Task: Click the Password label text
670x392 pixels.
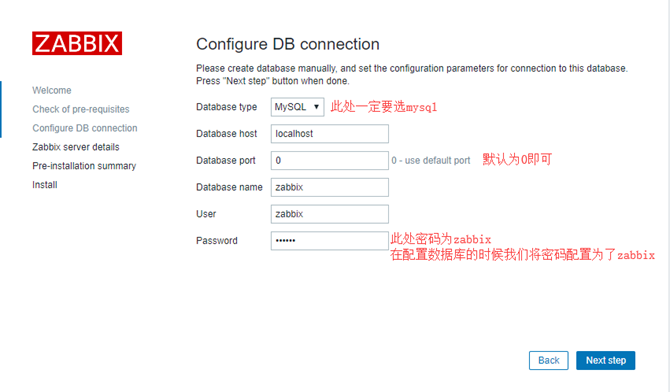Action: (x=217, y=241)
